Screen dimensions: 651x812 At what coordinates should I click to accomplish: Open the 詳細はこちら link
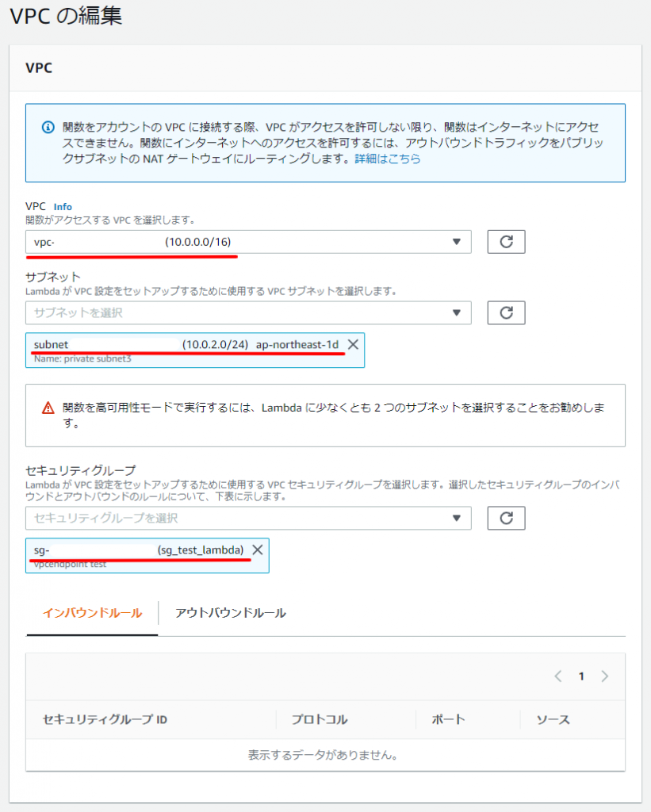point(388,159)
